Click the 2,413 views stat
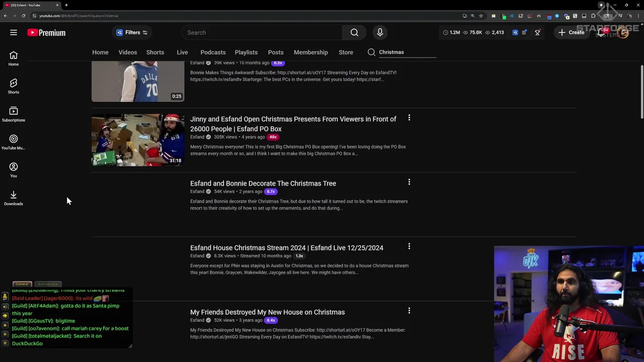The width and height of the screenshot is (644, 362). point(495,33)
